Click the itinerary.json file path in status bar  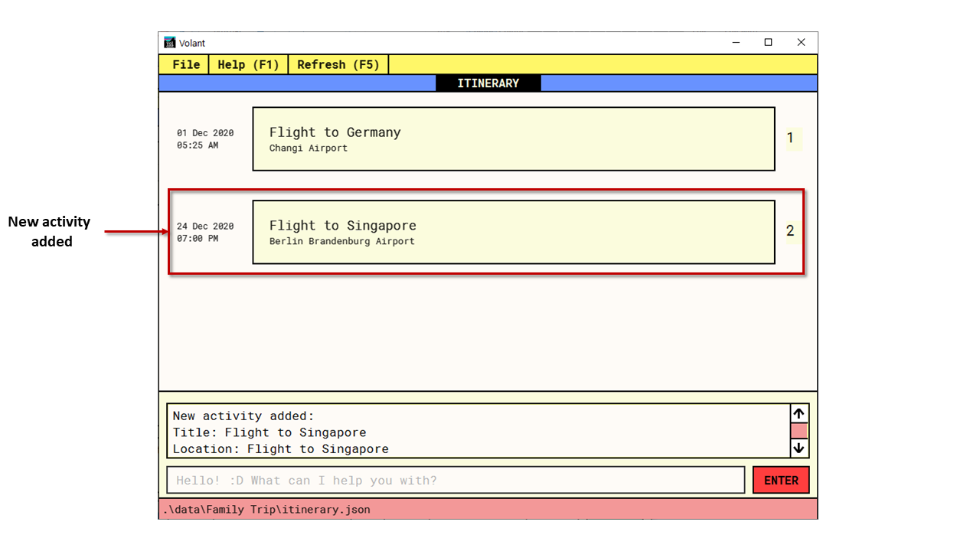click(266, 509)
